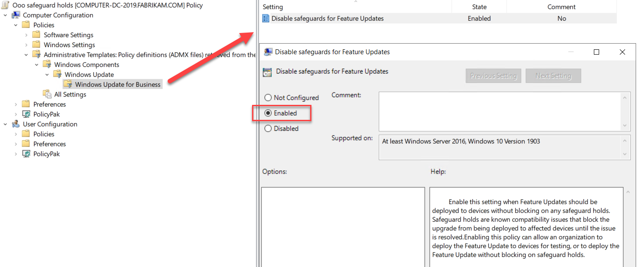This screenshot has width=644, height=267.
Task: Select the User Configuration user icon
Action: (x=16, y=124)
